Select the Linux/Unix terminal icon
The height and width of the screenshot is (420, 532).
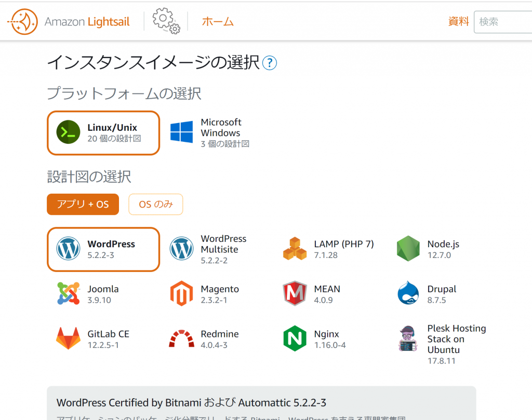coord(68,132)
